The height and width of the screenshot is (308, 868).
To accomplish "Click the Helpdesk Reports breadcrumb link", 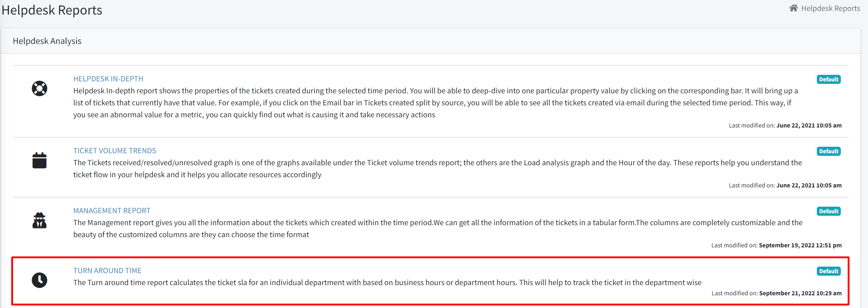I will (x=830, y=8).
